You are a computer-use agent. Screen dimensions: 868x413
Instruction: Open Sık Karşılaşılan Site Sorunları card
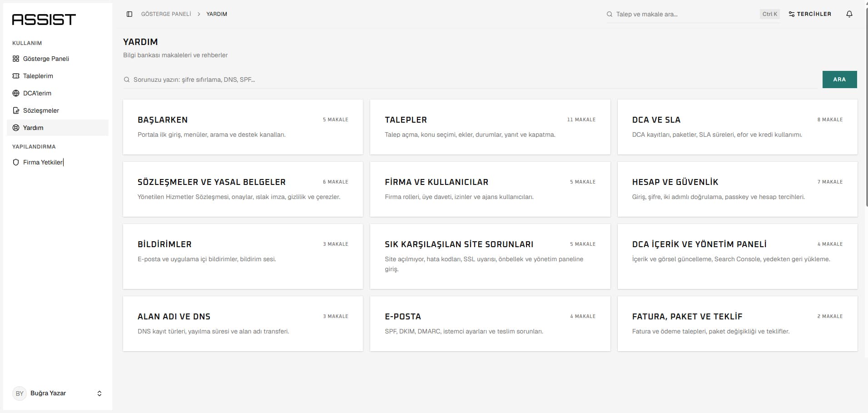[490, 256]
